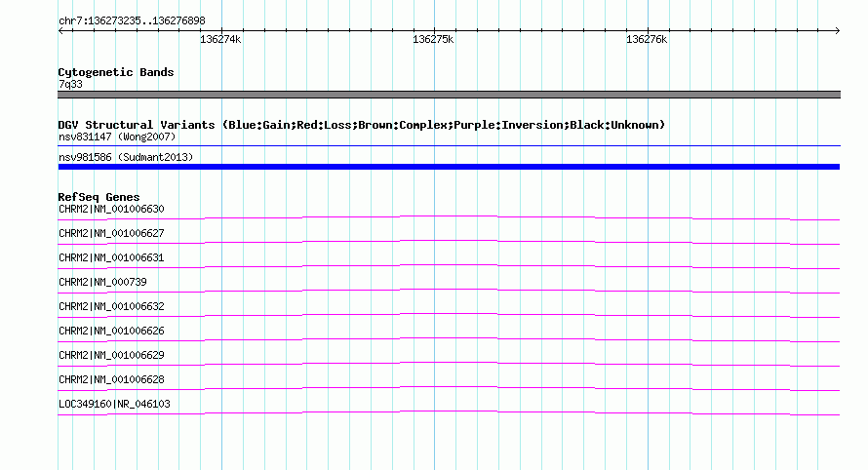Open the CHRM2|NM_001006628 transcript label
Screen dimensions: 868x470
click(x=111, y=379)
